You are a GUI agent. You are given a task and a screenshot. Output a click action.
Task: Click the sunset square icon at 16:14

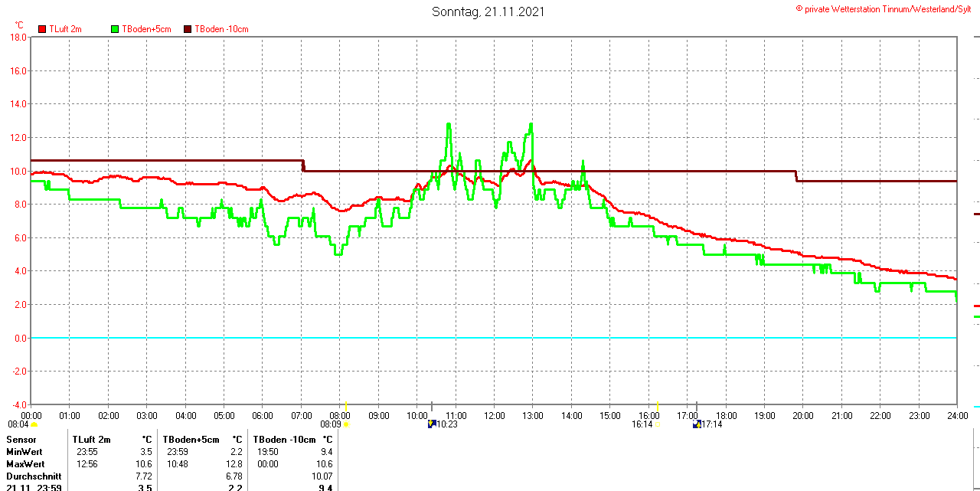click(x=657, y=424)
